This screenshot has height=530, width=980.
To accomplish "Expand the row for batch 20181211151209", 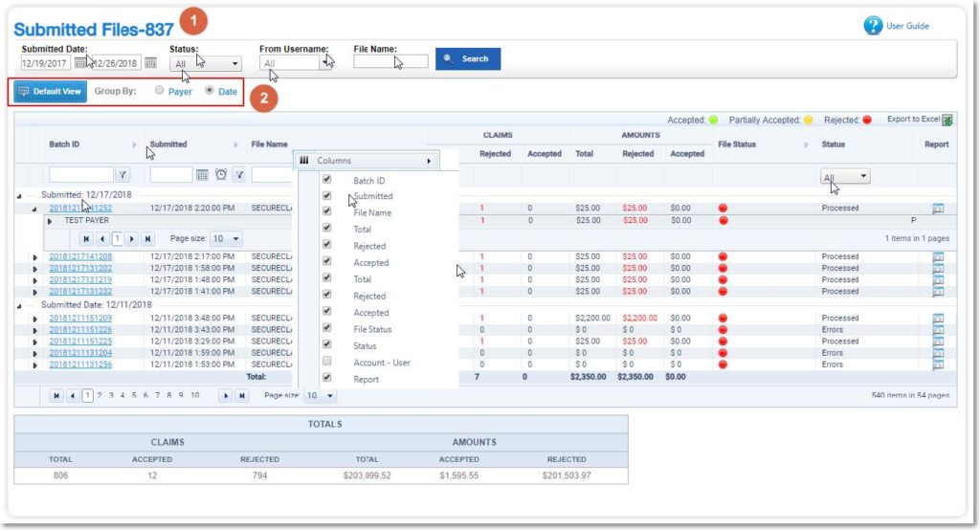I will tap(35, 319).
